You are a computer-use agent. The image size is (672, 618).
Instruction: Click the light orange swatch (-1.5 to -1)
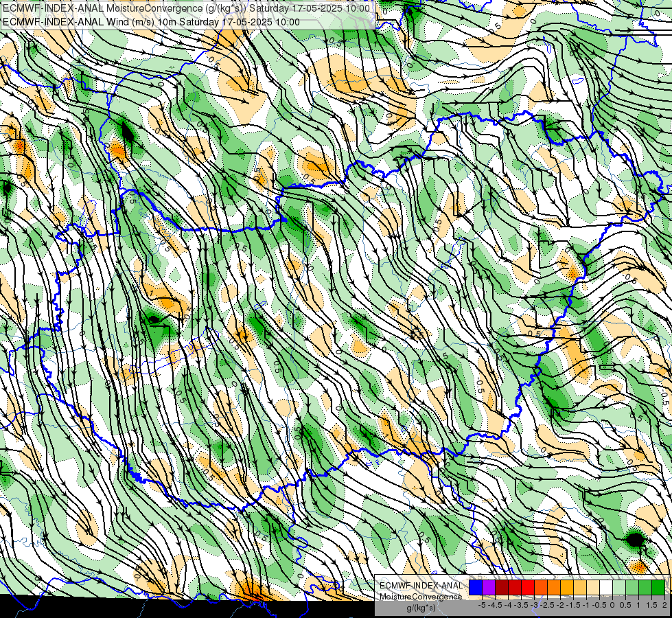tap(580, 588)
